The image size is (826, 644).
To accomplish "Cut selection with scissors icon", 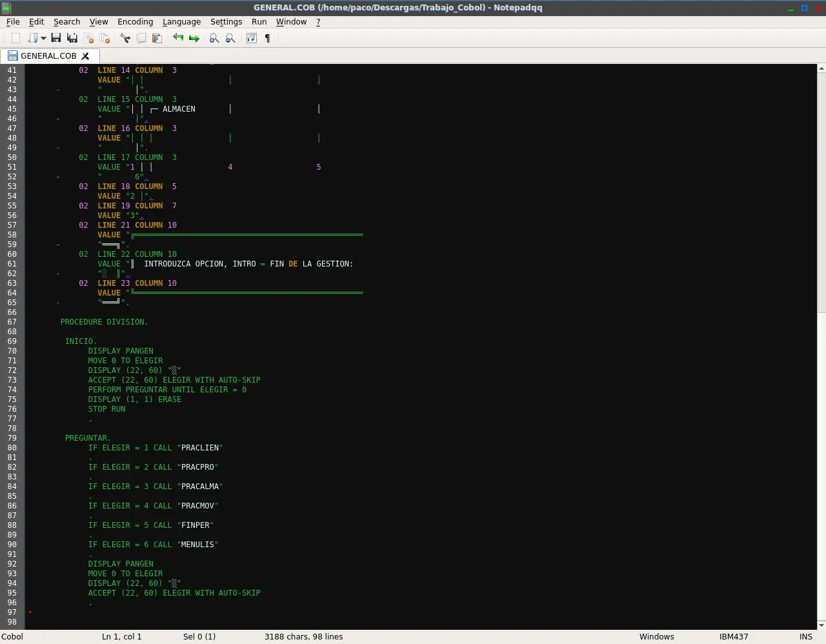I will 125,38.
